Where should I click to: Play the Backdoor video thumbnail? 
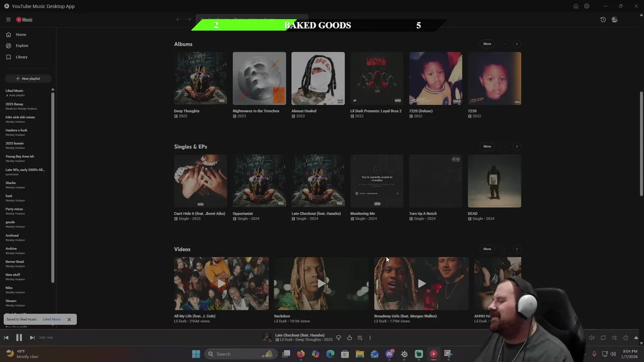321,284
